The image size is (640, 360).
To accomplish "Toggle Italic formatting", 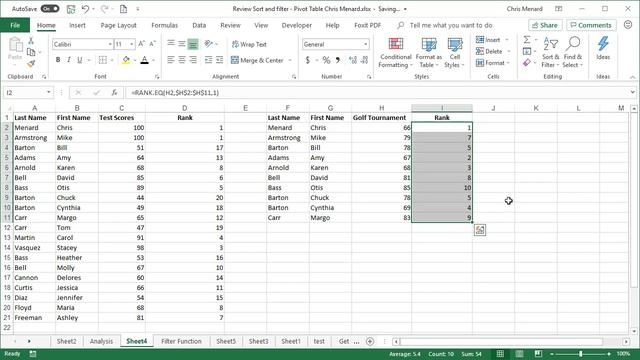I will (69, 60).
